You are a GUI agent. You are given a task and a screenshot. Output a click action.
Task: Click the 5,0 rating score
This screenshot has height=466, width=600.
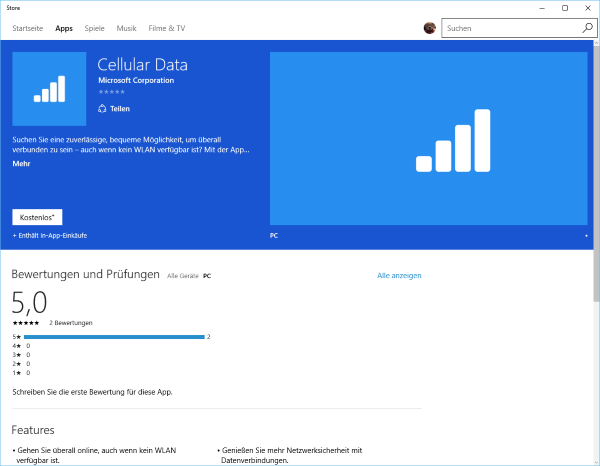click(x=29, y=303)
